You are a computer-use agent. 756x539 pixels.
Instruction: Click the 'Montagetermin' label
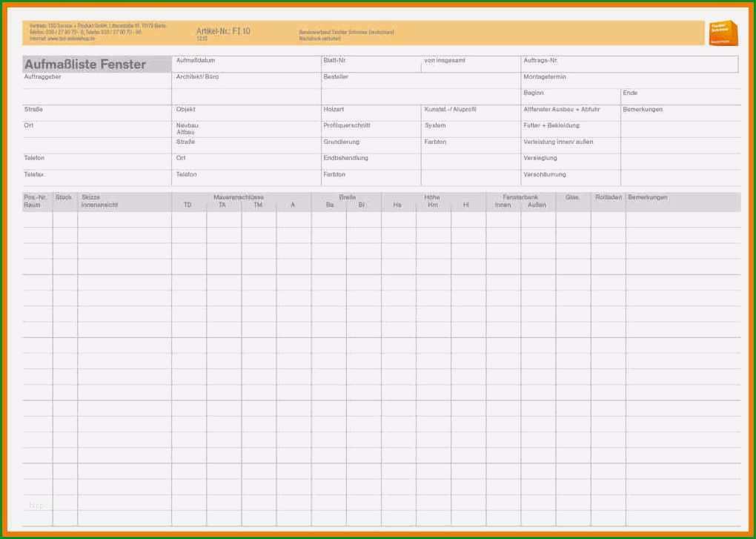point(545,76)
